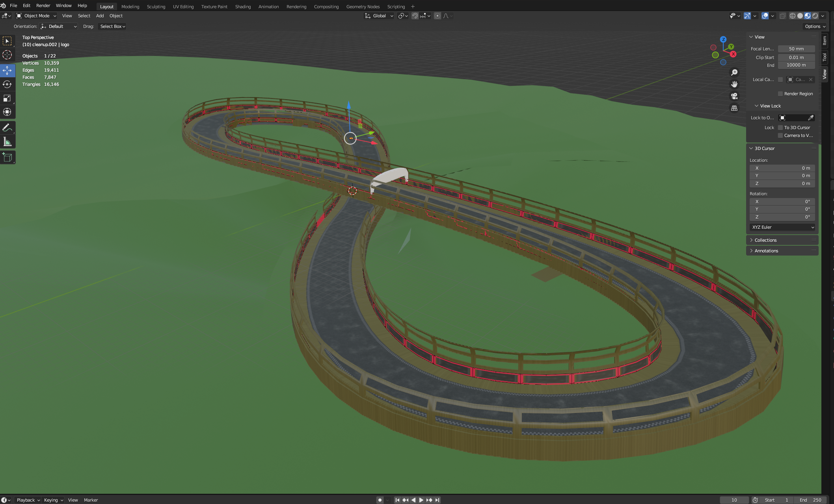
Task: Expand the Collections panel
Action: pyautogui.click(x=765, y=240)
